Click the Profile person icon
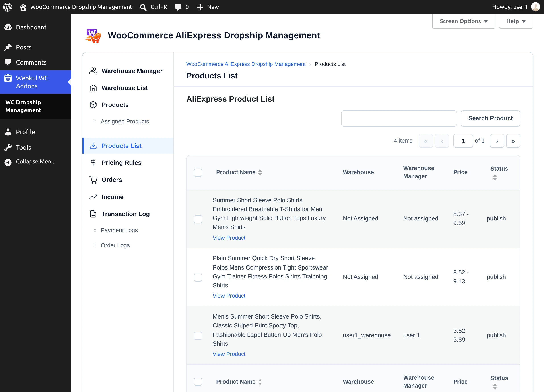The image size is (544, 392). [8, 132]
